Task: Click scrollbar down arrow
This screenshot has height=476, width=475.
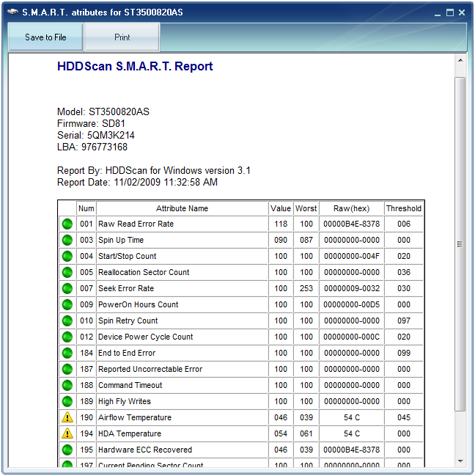Action: 460,461
